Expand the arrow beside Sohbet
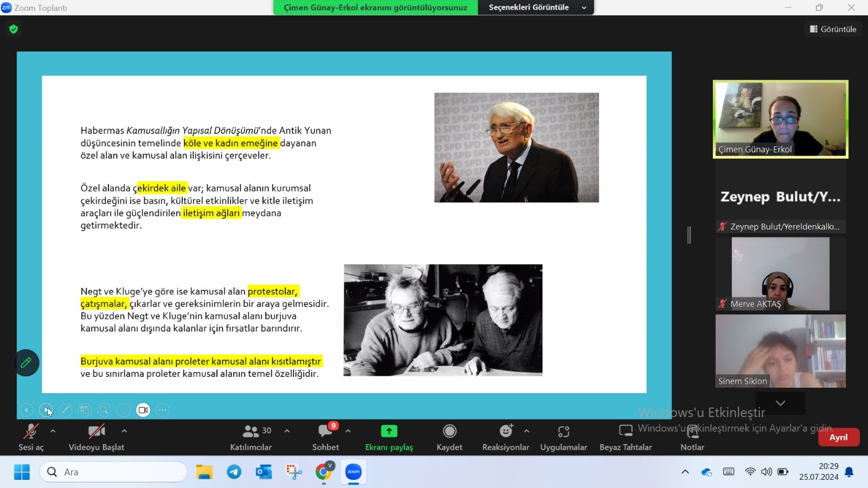This screenshot has width=868, height=488. coord(348,431)
